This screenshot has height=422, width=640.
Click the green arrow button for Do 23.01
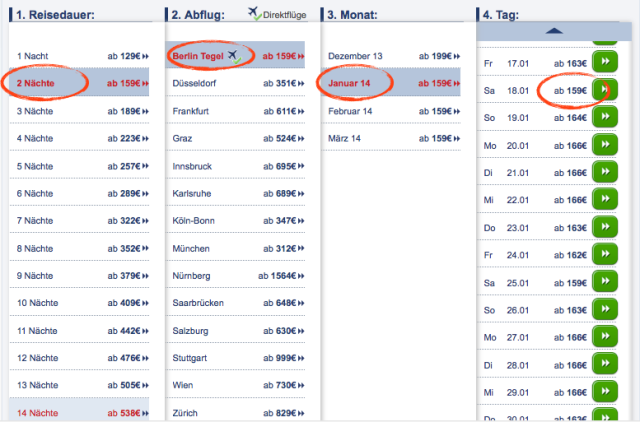(605, 227)
